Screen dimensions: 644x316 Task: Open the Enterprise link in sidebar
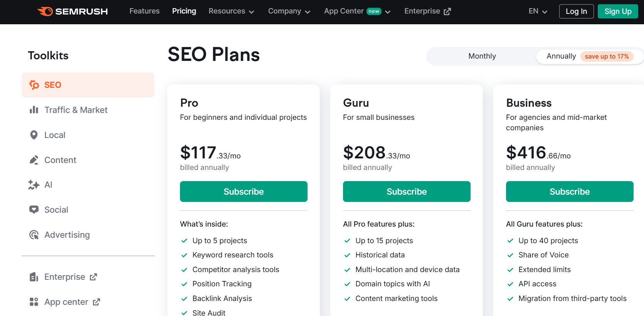click(64, 277)
